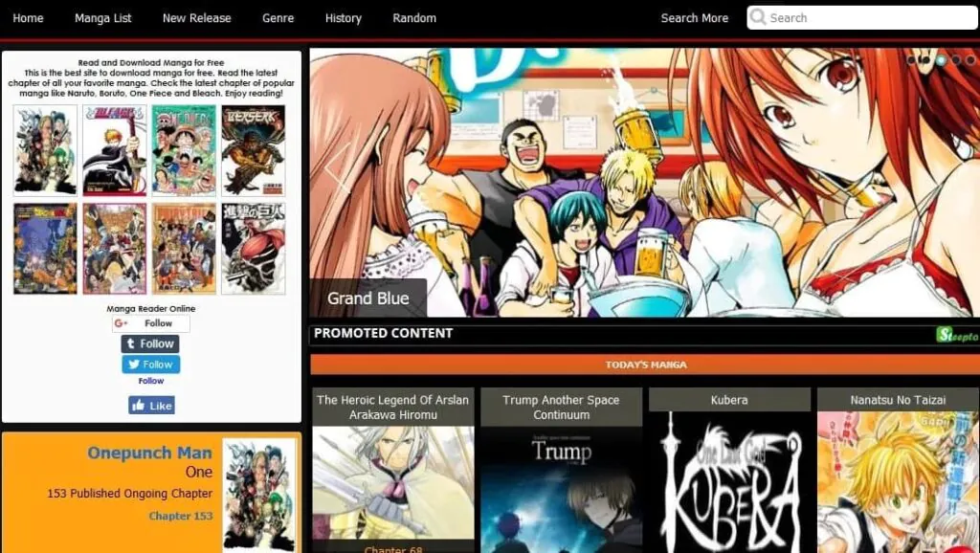Open the Grand Blue slide caption
This screenshot has height=553, width=980.
tap(368, 299)
